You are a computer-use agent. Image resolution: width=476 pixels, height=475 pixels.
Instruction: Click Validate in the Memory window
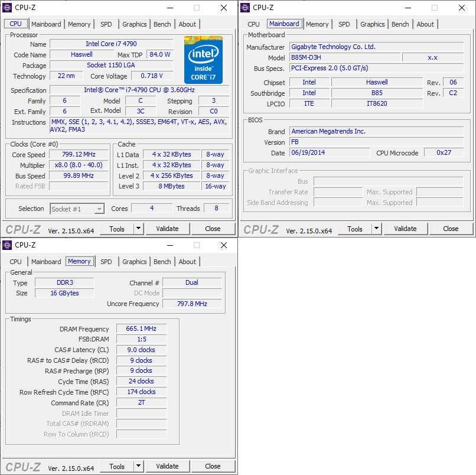tap(167, 466)
